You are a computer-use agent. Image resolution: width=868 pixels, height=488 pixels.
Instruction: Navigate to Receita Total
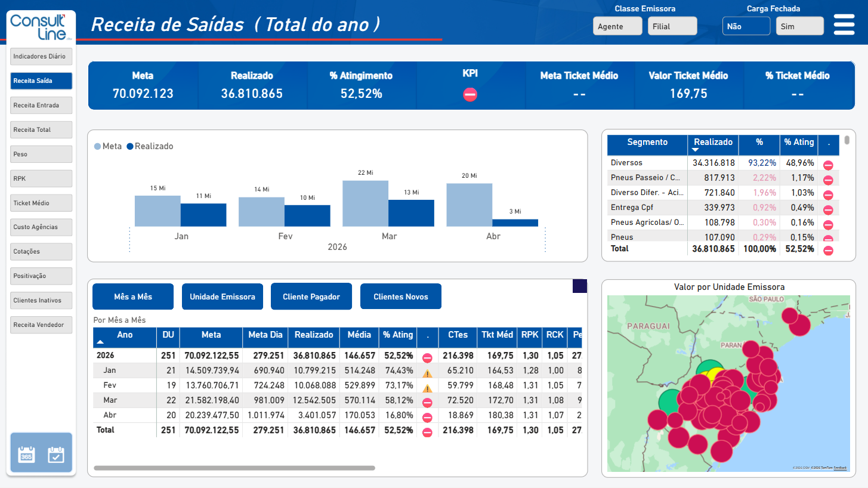tap(41, 129)
